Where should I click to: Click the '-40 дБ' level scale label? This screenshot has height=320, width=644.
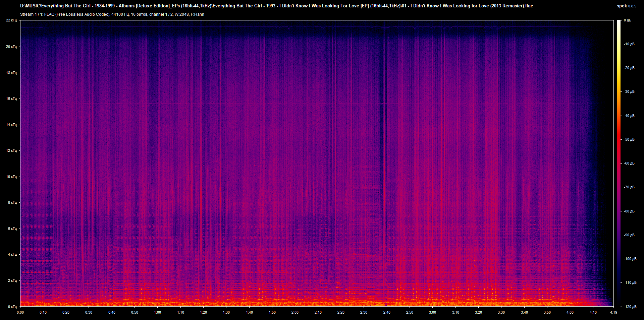[629, 116]
